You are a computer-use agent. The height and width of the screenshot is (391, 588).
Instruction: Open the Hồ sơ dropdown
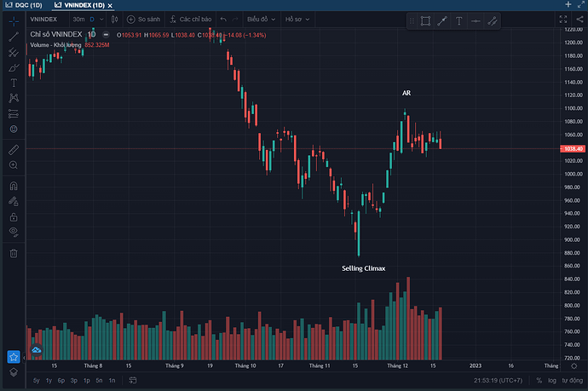[297, 19]
